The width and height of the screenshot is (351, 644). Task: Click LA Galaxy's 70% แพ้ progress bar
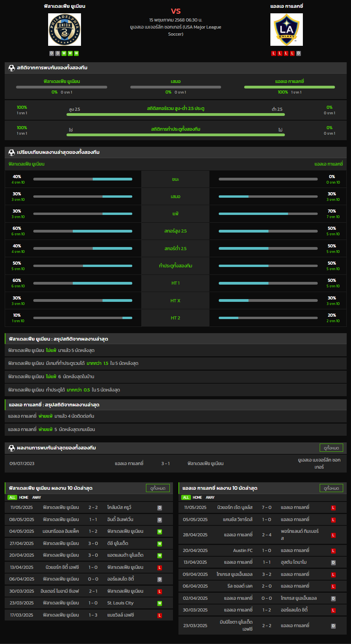click(268, 214)
